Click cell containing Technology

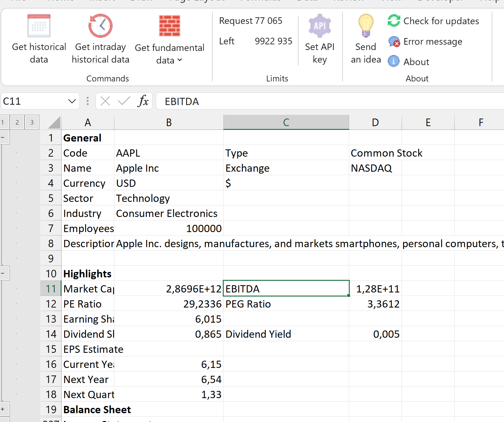[169, 198]
